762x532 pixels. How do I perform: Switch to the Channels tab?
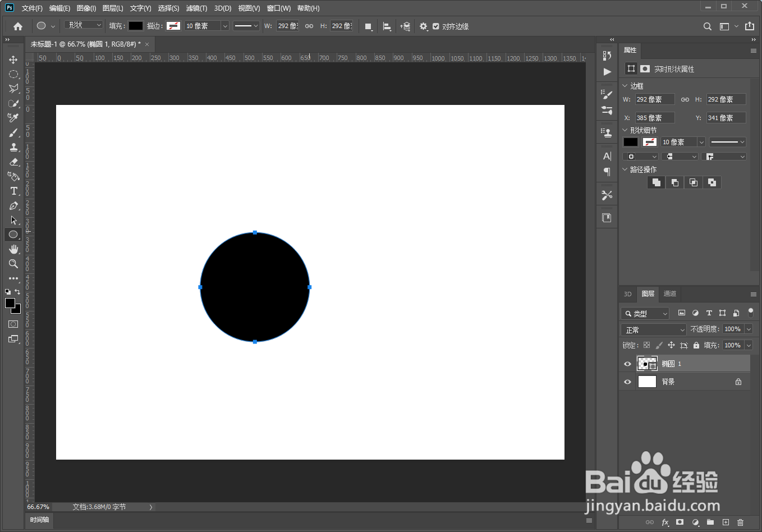pyautogui.click(x=669, y=293)
